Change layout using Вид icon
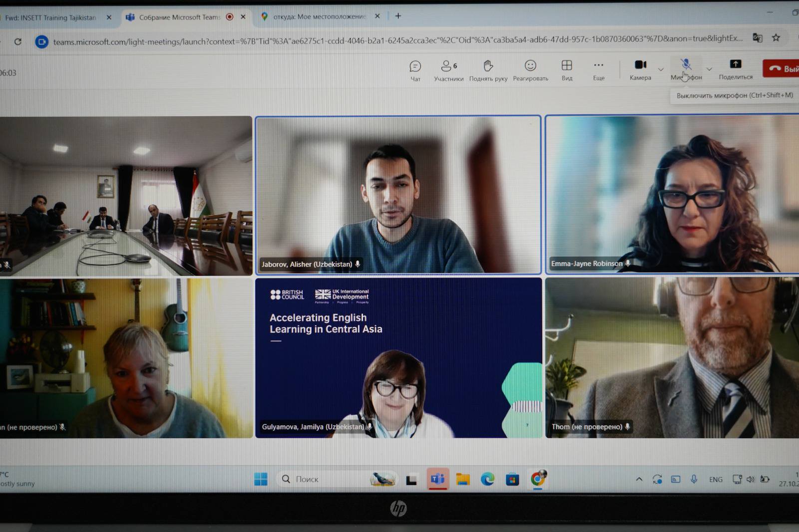Viewport: 799px width, 532px height. [567, 70]
